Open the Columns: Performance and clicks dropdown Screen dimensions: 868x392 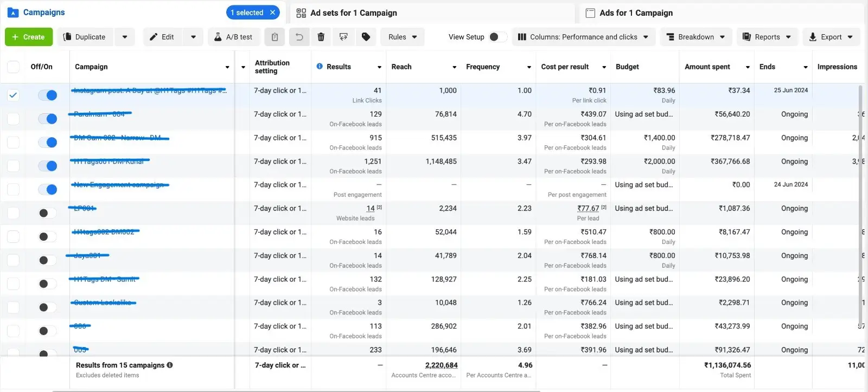click(583, 37)
